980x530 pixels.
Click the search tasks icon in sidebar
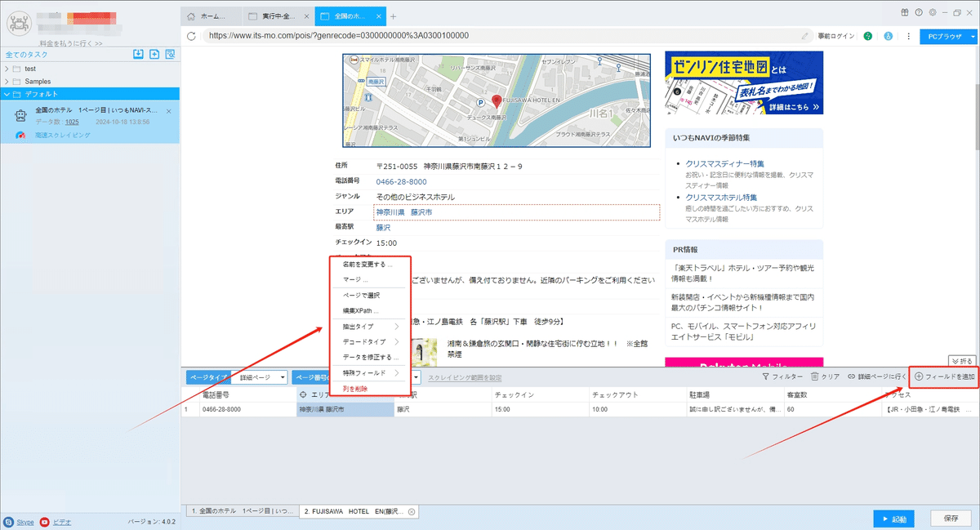pos(170,55)
